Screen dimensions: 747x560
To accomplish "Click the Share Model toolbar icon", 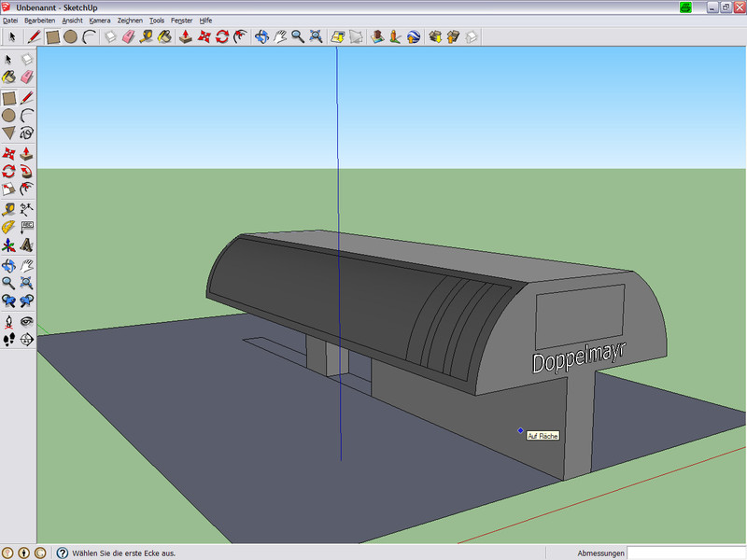I will (453, 36).
